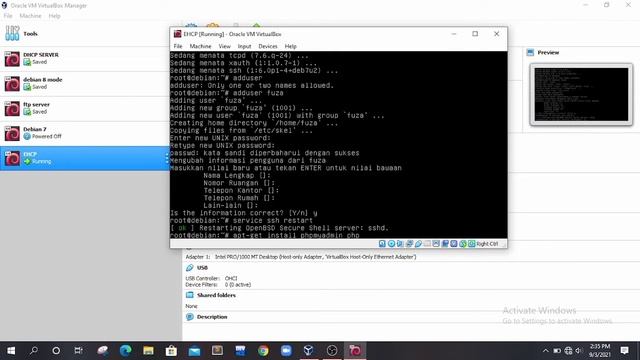Switch to the Debian VM taskbar icon
This screenshot has height=360, width=640.
(355, 351)
